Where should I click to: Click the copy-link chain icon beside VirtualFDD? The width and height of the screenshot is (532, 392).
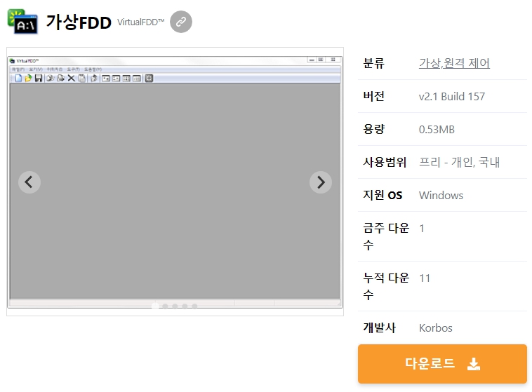tap(181, 22)
